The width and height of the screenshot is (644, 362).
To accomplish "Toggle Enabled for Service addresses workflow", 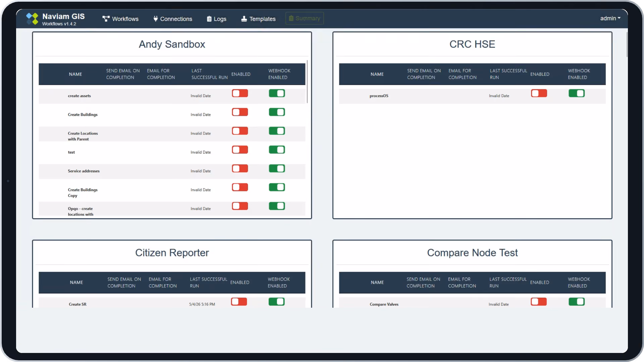I will click(x=240, y=168).
